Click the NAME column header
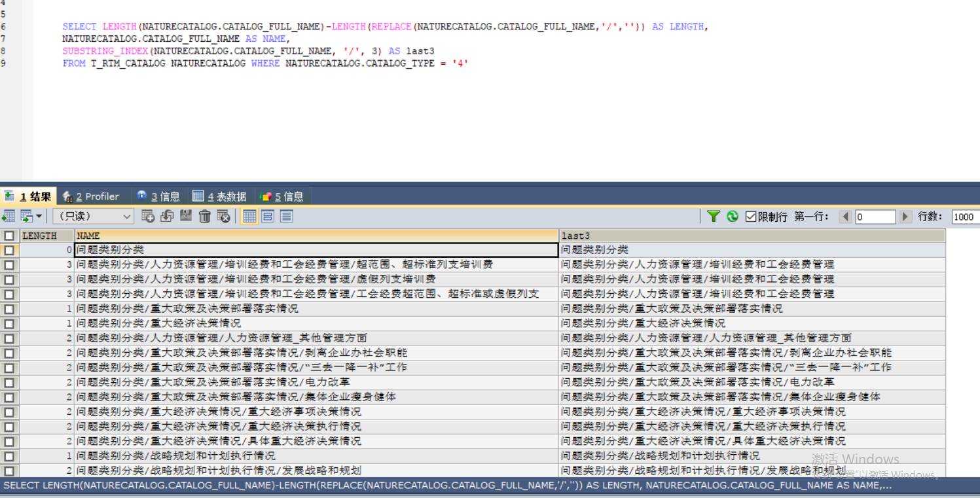Image resolution: width=980 pixels, height=498 pixels. 316,236
